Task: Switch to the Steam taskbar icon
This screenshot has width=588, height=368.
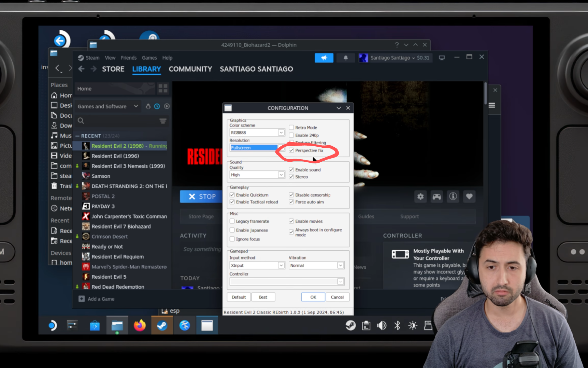Action: tap(162, 326)
